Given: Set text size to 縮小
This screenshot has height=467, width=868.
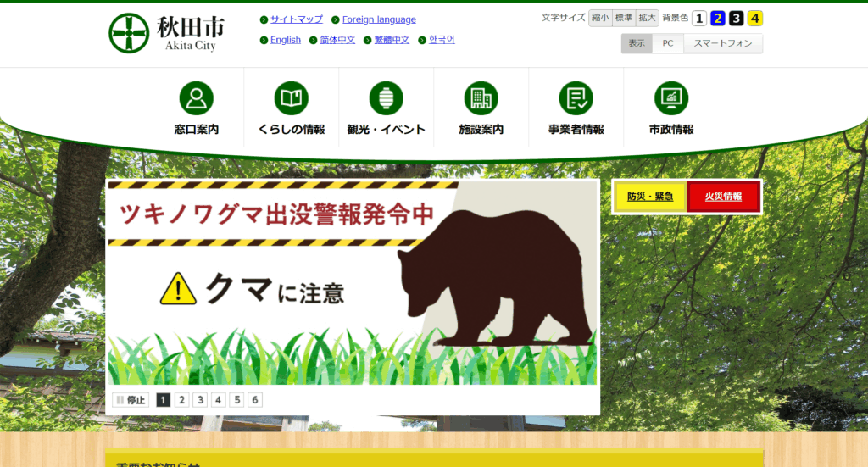Looking at the screenshot, I should coord(600,18).
